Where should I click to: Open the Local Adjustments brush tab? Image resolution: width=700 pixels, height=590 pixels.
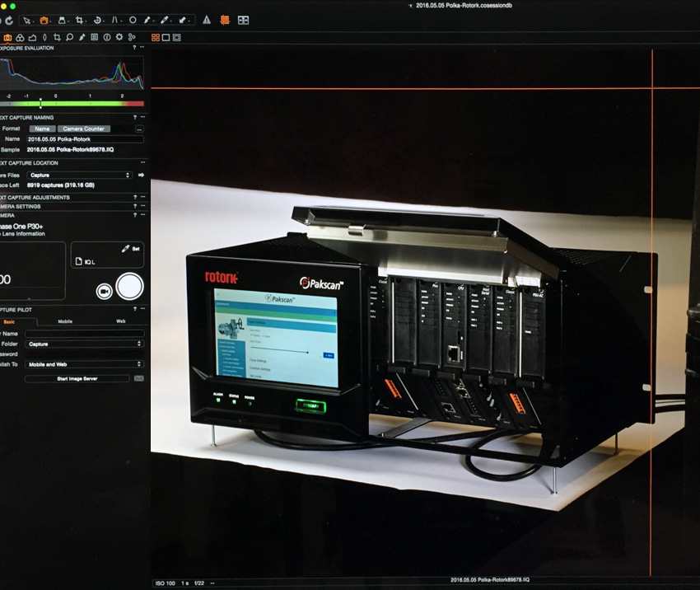(82, 38)
